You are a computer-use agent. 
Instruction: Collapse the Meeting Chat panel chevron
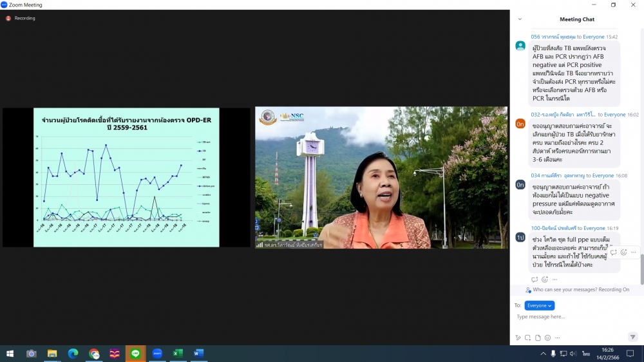tap(520, 19)
